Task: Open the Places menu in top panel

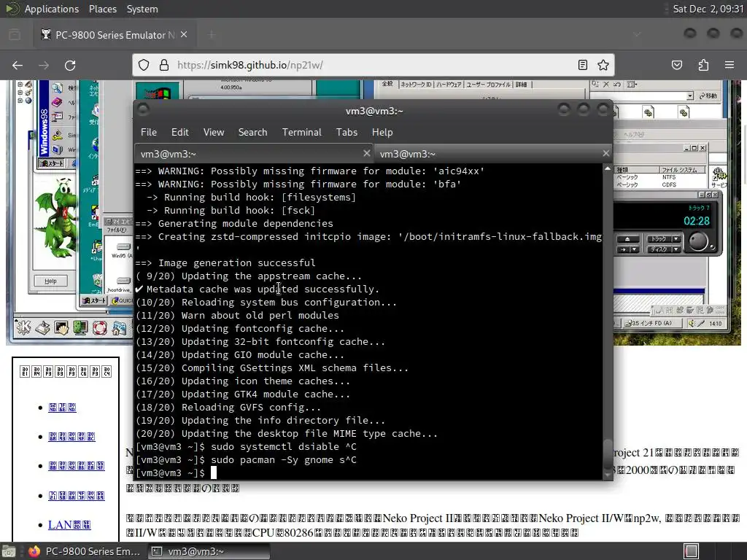Action: tap(102, 9)
